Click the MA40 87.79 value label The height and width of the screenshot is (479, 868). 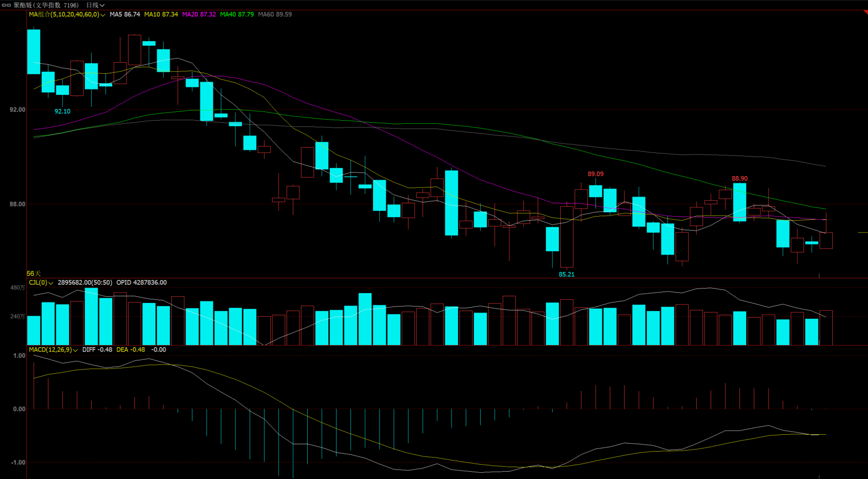237,15
